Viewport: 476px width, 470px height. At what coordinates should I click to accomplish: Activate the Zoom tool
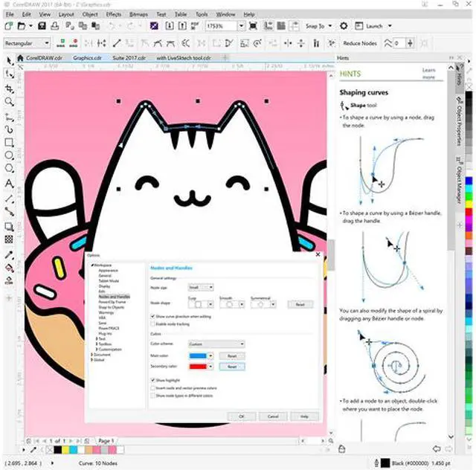9,101
